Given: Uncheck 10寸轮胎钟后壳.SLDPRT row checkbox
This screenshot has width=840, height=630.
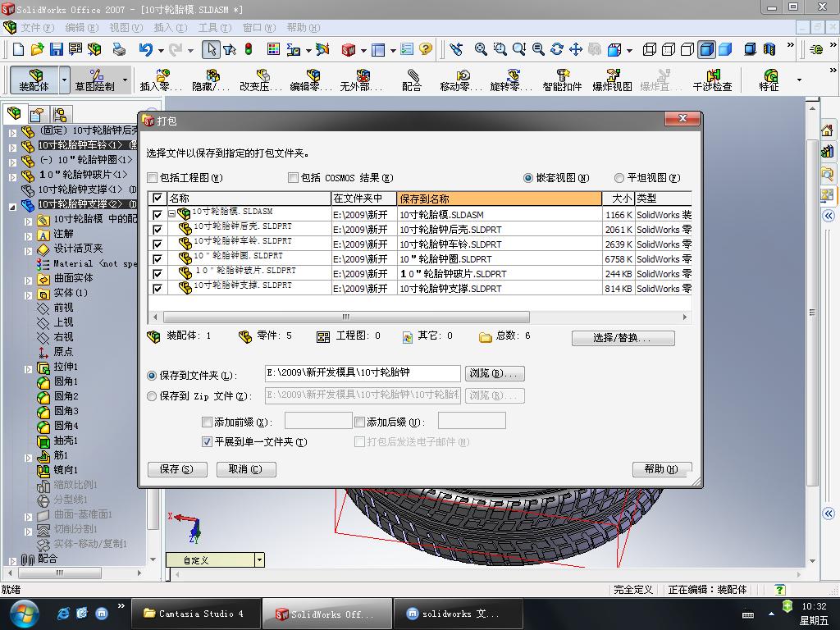Looking at the screenshot, I should tap(157, 230).
